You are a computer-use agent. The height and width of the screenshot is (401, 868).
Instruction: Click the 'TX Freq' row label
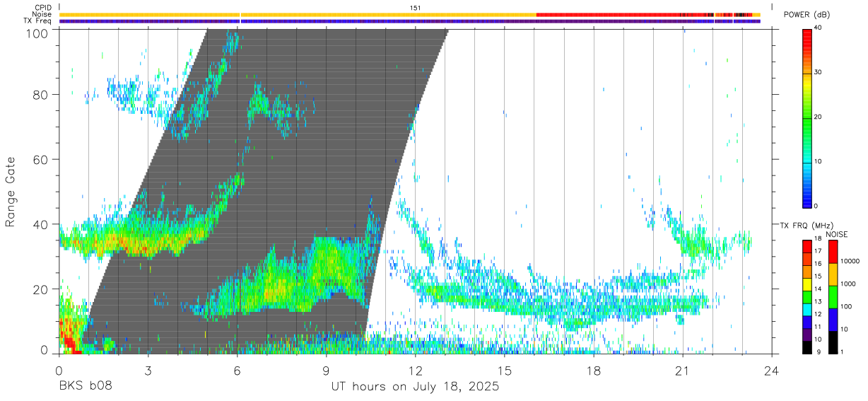coord(38,21)
